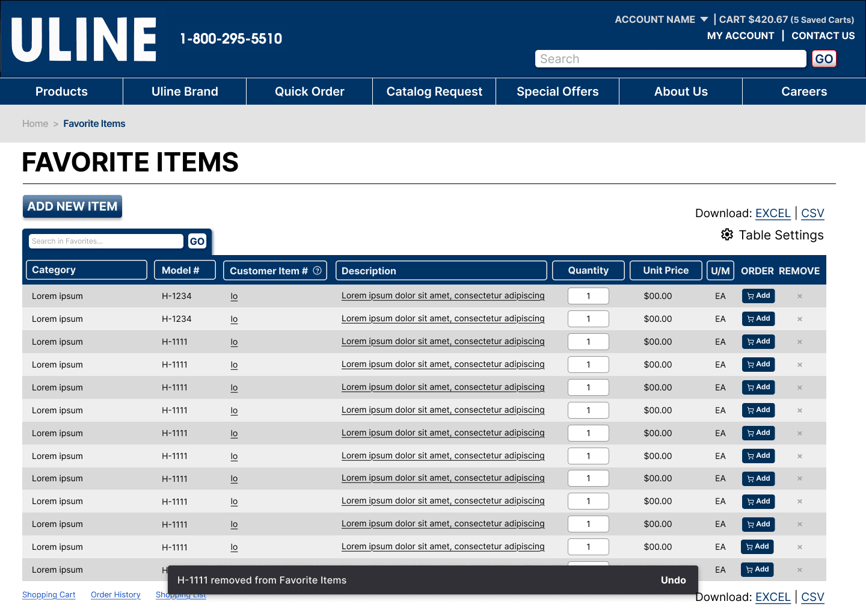Visit the Careers menu item
This screenshot has height=616, width=866.
click(x=804, y=91)
